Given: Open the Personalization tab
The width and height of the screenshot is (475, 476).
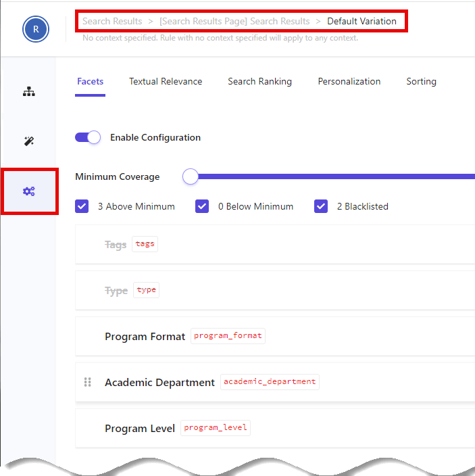Looking at the screenshot, I should [x=349, y=81].
